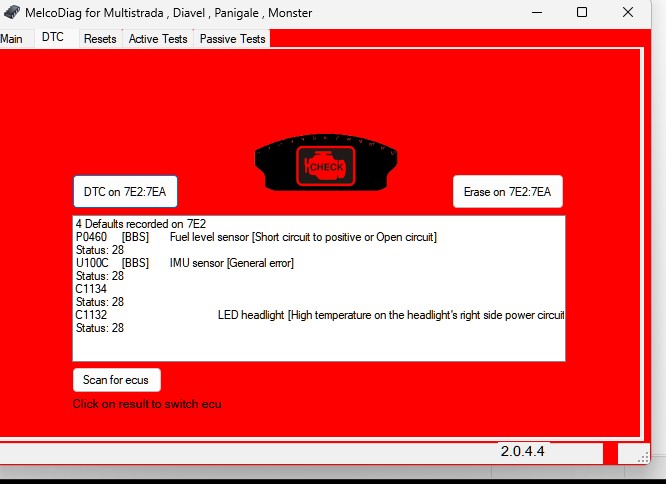
Task: Open the Resets tab
Action: 100,39
